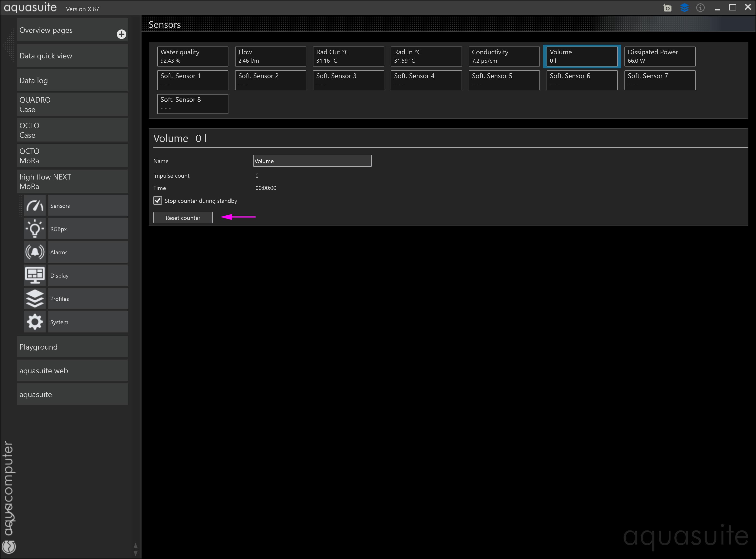This screenshot has width=756, height=559.
Task: Click the Profiles layers icon in sidebar
Action: point(35,299)
